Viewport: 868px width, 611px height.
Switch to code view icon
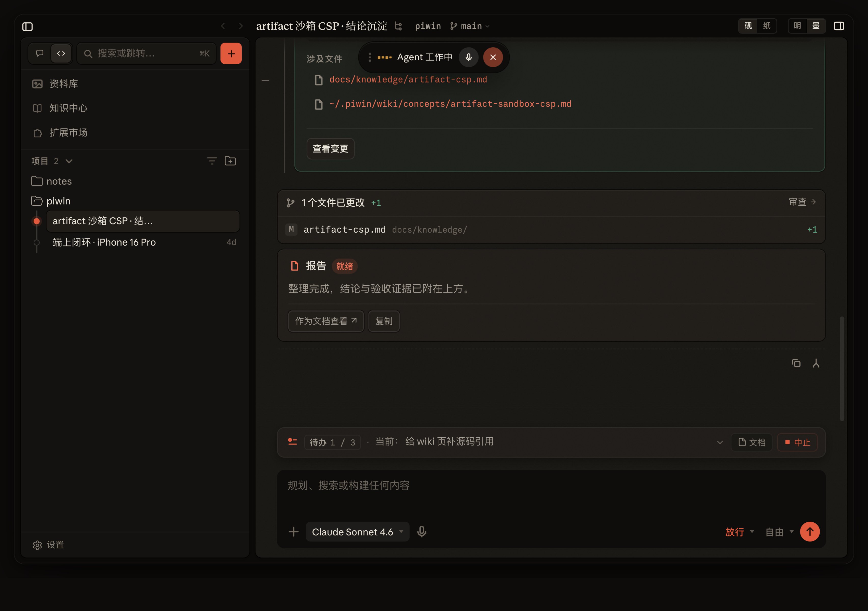pyautogui.click(x=61, y=53)
